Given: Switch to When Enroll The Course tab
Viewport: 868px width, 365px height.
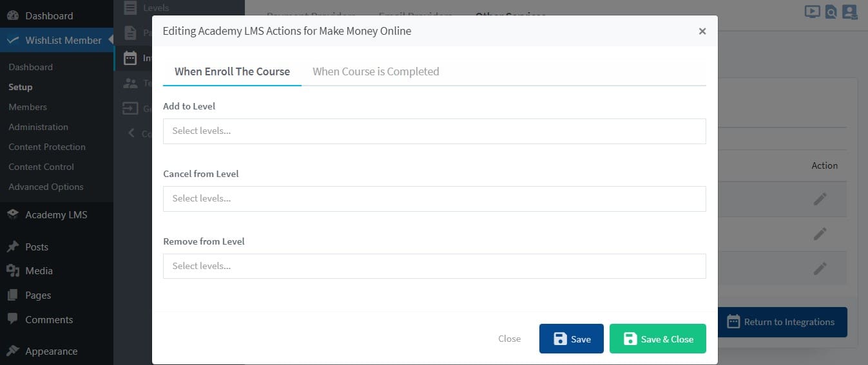Looking at the screenshot, I should 232,71.
